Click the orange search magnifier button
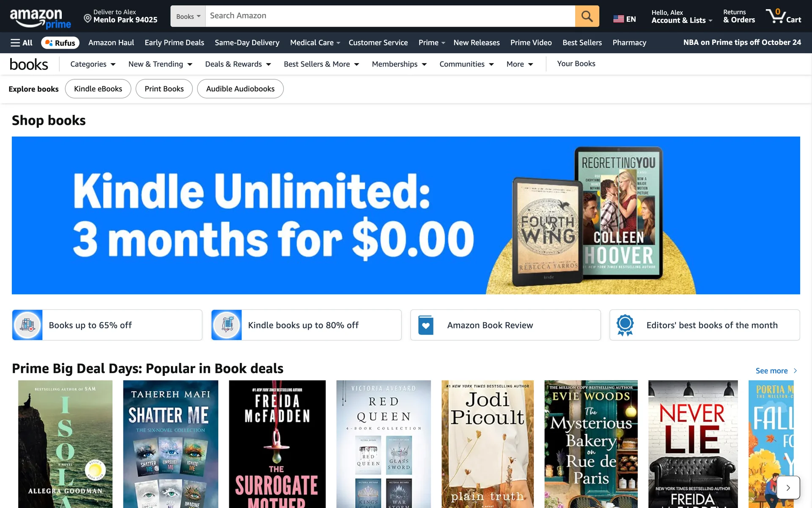This screenshot has width=812, height=508. tap(587, 16)
